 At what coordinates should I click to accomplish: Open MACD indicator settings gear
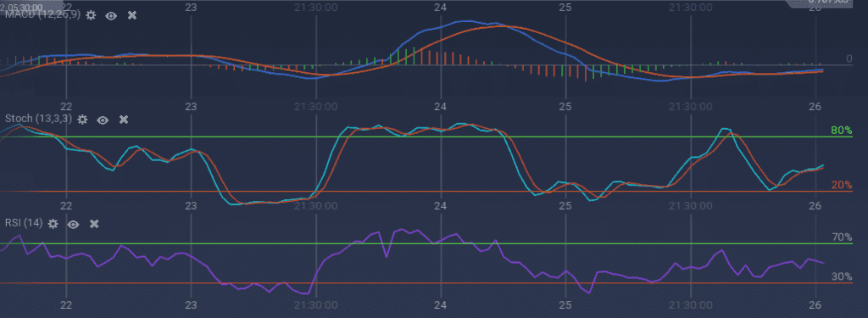[x=92, y=15]
